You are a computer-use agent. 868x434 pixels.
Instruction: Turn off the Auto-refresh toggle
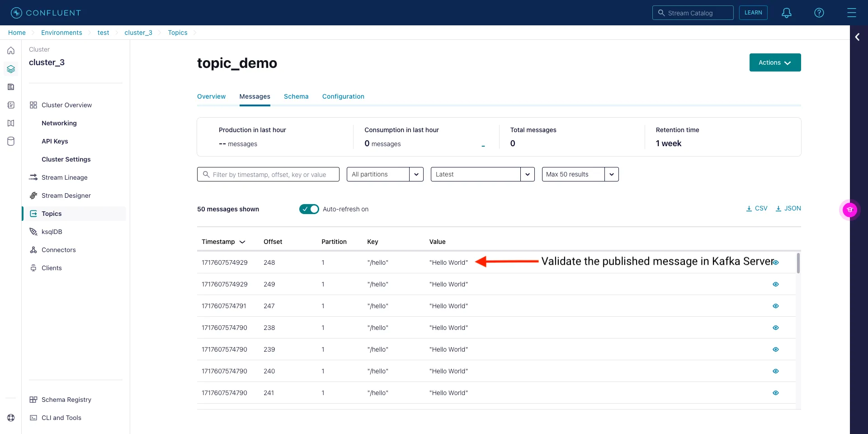click(309, 209)
